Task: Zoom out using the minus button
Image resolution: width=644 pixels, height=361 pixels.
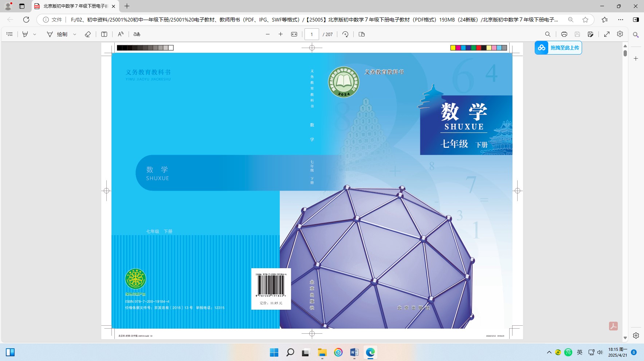Action: point(268,34)
